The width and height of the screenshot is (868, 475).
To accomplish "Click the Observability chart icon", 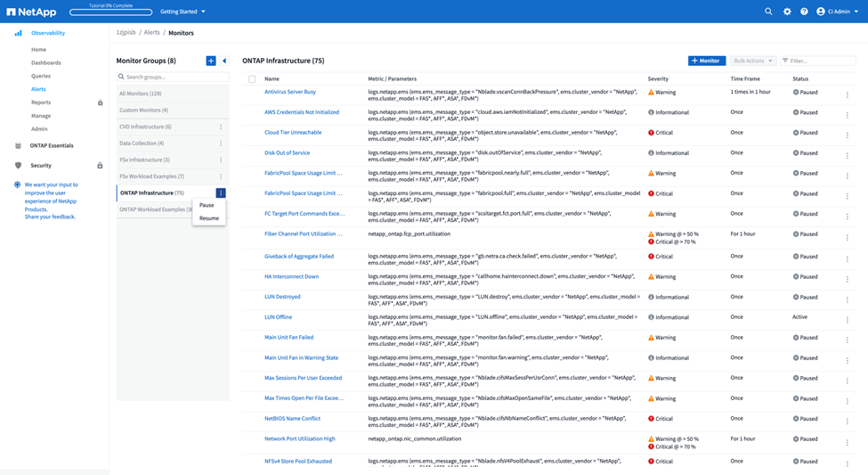I will [19, 33].
